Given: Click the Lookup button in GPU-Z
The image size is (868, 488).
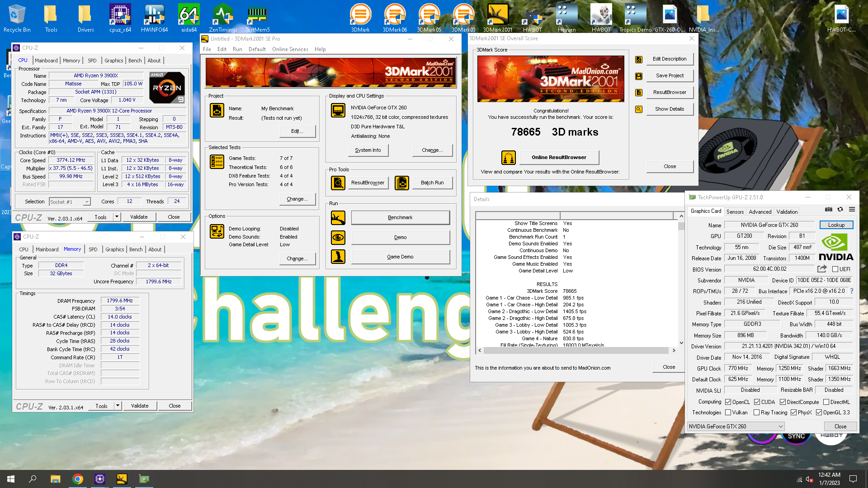Looking at the screenshot, I should click(x=836, y=225).
